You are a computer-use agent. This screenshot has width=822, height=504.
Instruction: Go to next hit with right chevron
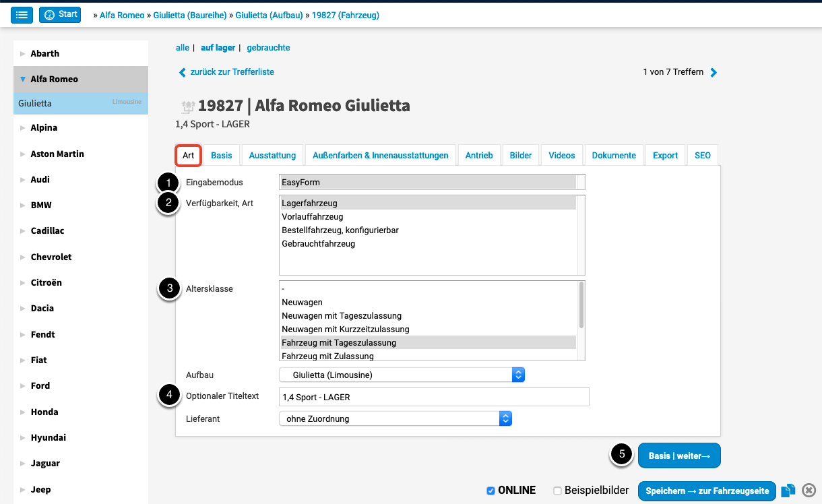pos(714,72)
